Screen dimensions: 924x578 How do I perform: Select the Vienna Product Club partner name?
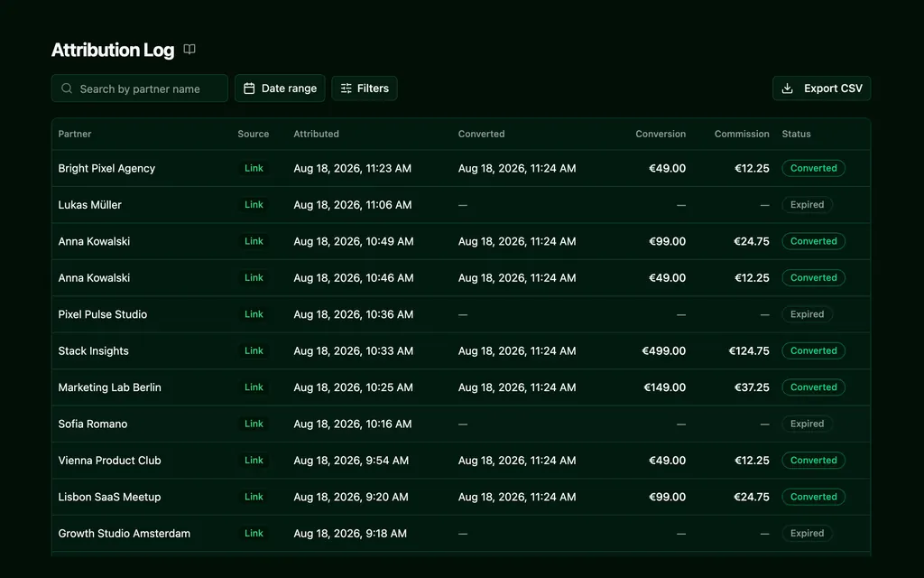pos(109,461)
